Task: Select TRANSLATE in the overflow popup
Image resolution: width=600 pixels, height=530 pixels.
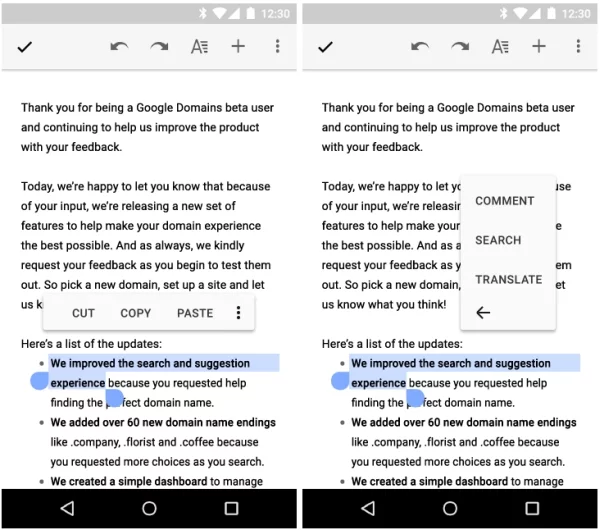Action: pos(509,279)
